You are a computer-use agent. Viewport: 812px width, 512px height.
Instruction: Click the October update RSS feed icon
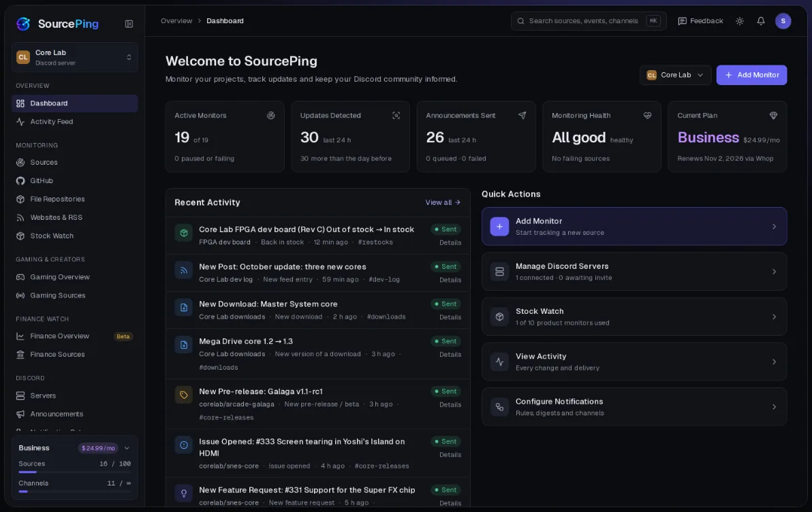(x=184, y=270)
